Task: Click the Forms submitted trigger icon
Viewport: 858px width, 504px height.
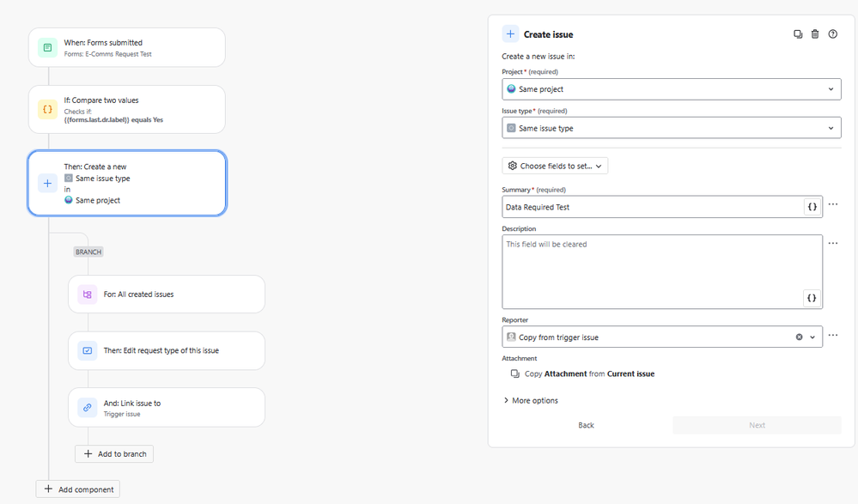Action: coord(47,47)
